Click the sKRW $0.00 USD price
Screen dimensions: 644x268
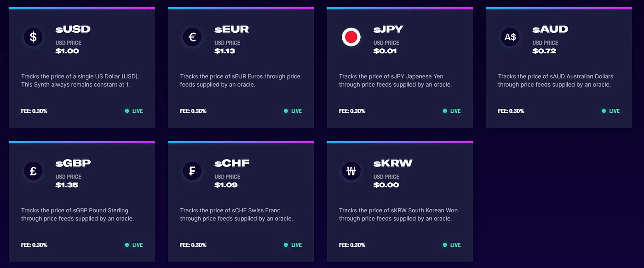pos(386,185)
